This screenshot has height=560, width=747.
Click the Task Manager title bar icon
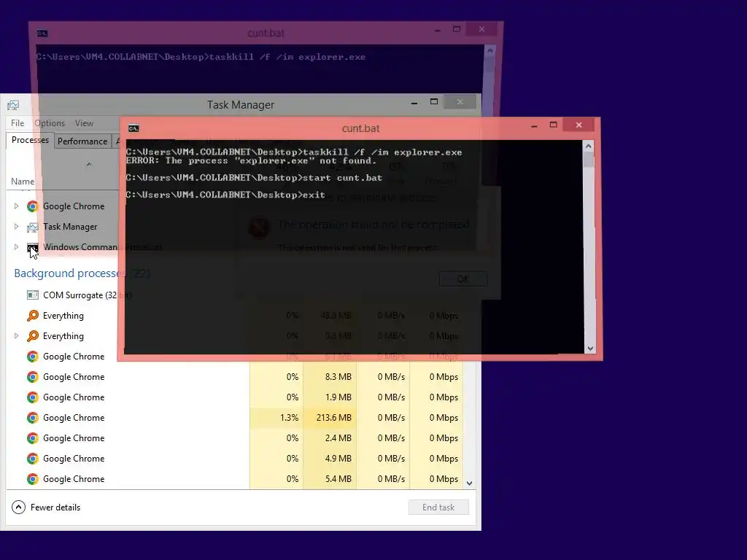point(13,105)
